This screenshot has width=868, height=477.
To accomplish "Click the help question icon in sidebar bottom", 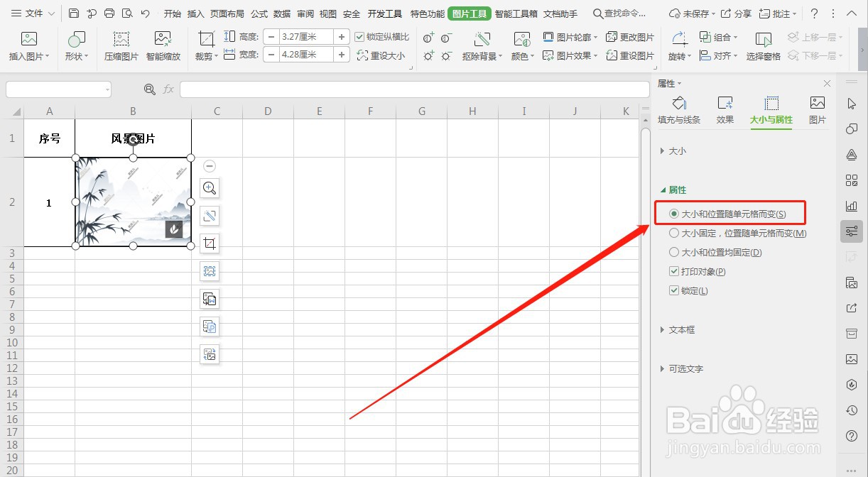I will pos(852,436).
